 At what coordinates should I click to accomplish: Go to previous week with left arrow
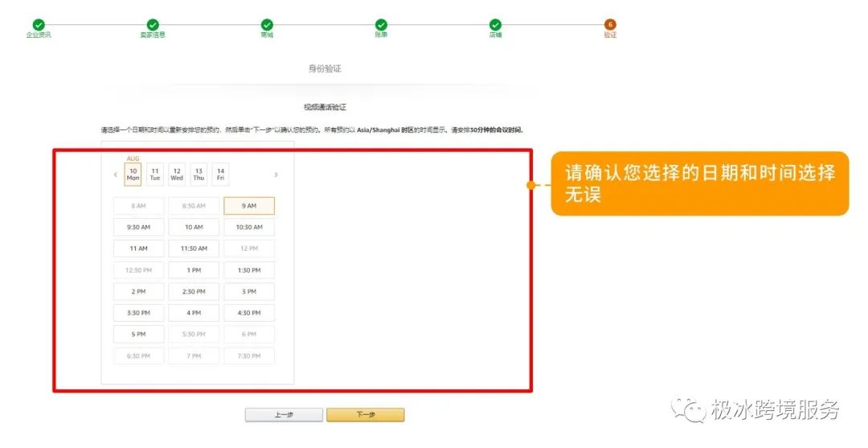pyautogui.click(x=115, y=175)
